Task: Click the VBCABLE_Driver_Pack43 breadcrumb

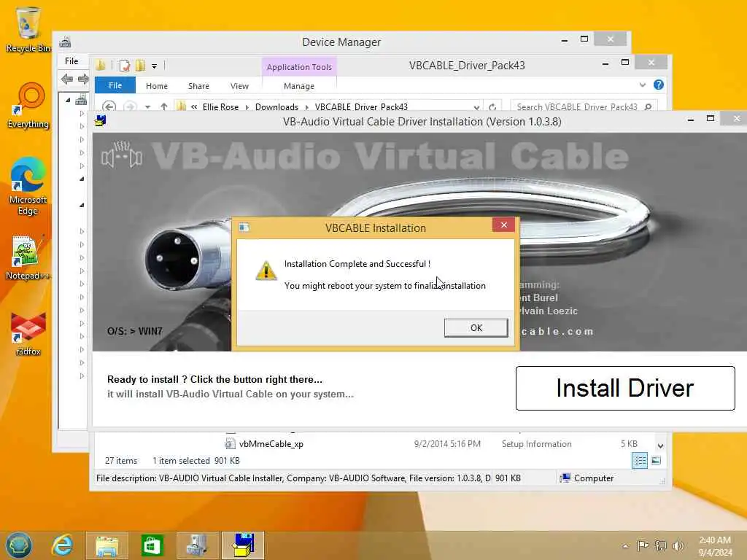Action: 361,107
